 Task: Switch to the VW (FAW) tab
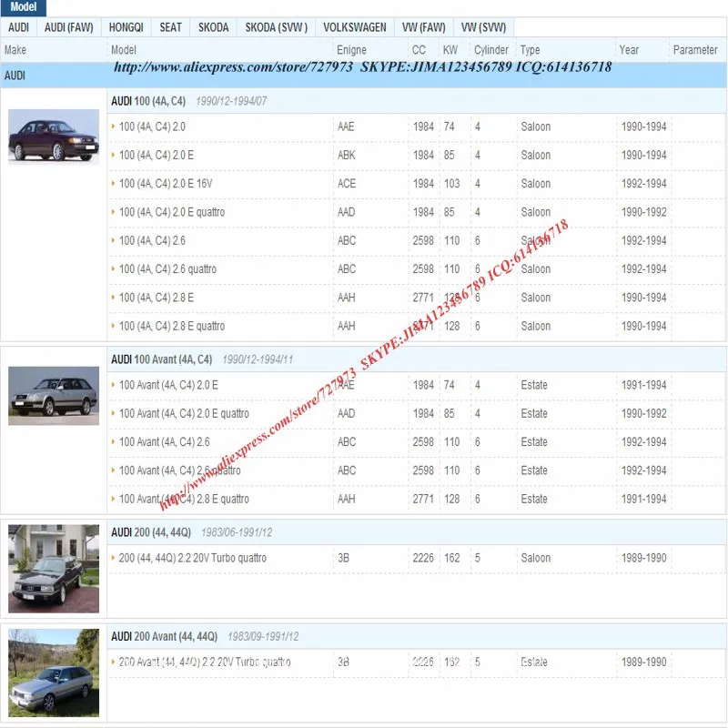click(423, 27)
